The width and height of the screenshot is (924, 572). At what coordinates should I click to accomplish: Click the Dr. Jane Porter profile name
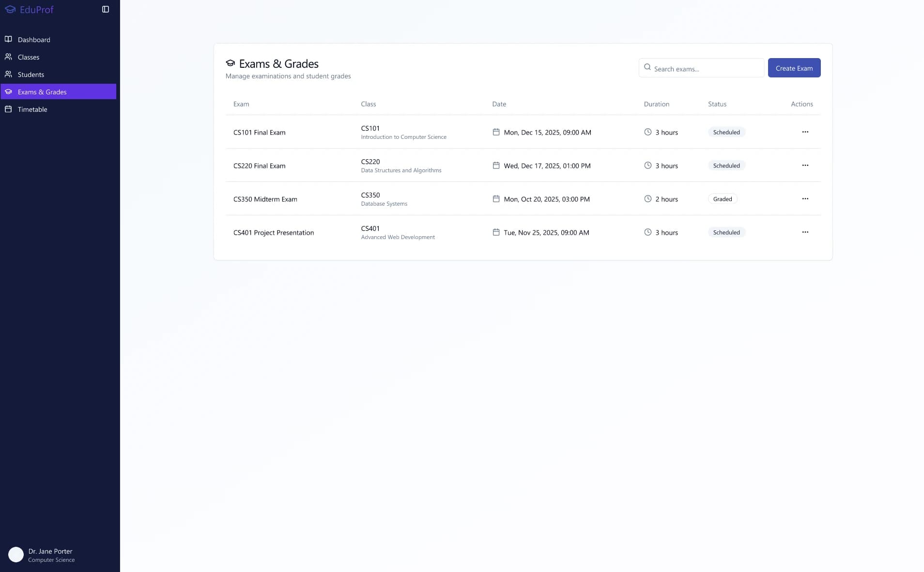tap(50, 551)
